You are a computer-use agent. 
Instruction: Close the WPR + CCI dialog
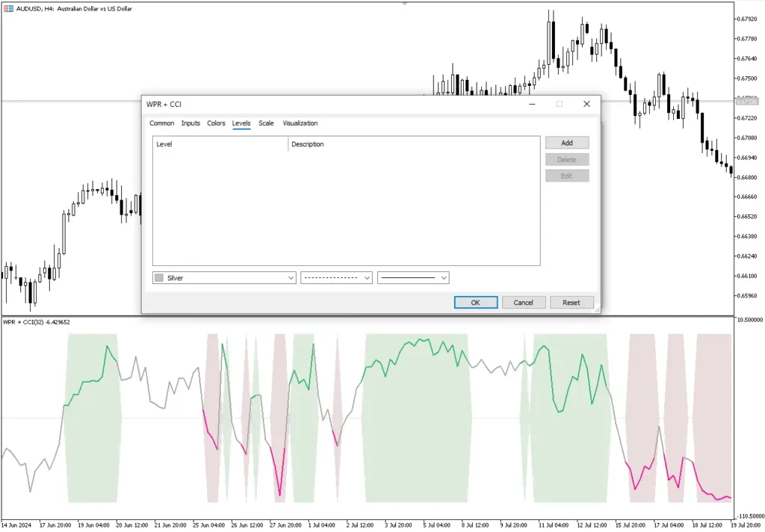586,104
